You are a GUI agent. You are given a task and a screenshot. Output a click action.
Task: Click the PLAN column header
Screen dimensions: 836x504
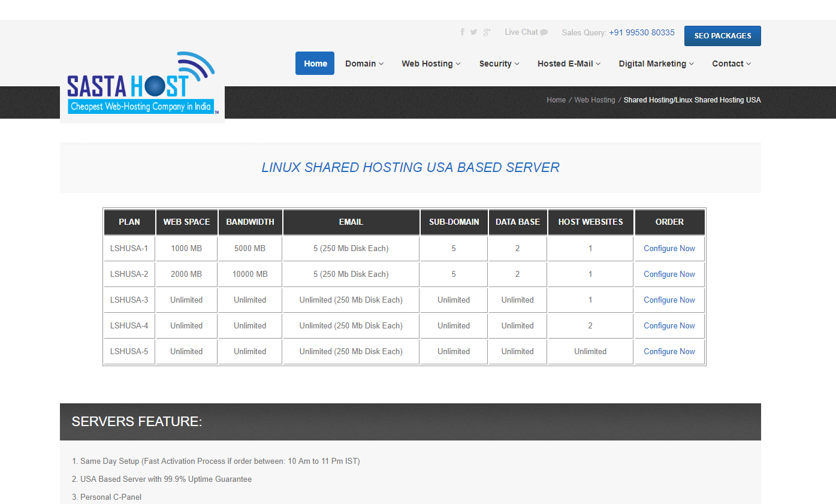pos(129,222)
